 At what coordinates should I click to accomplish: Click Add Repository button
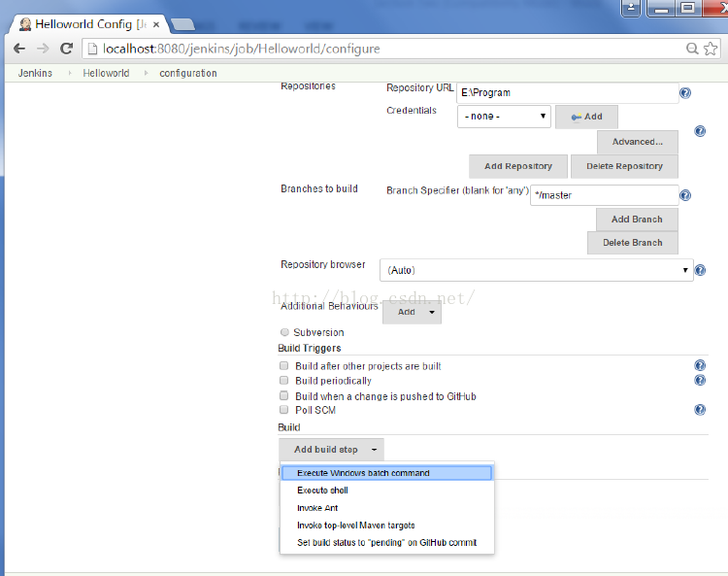pyautogui.click(x=517, y=166)
